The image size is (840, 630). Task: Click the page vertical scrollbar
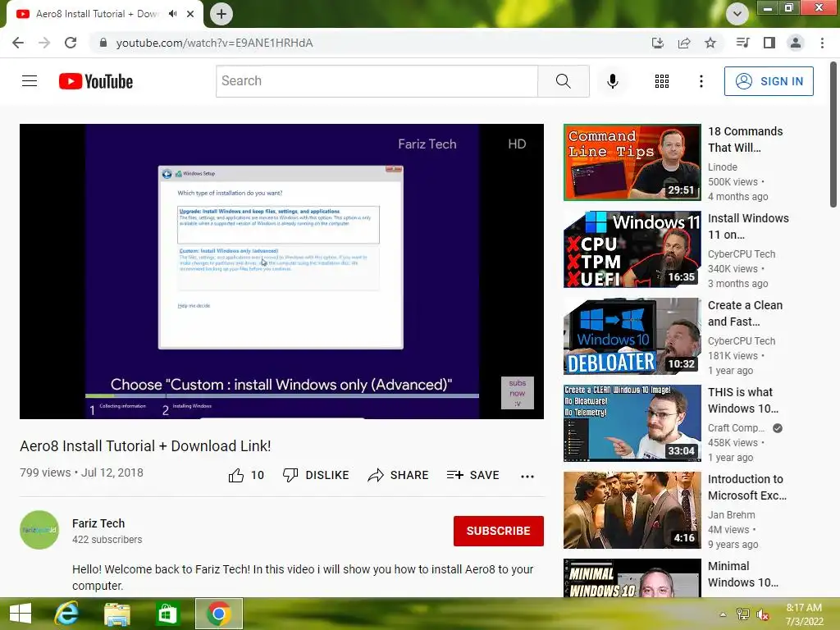pyautogui.click(x=833, y=134)
